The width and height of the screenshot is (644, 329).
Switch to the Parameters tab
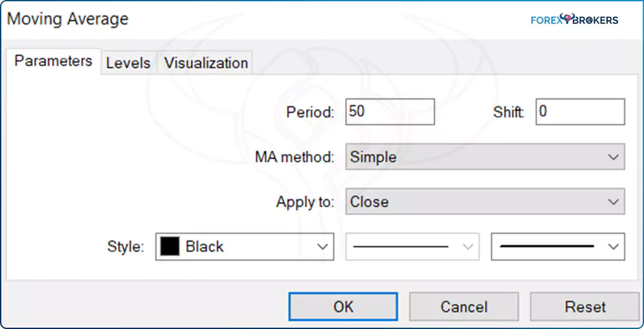tap(53, 61)
